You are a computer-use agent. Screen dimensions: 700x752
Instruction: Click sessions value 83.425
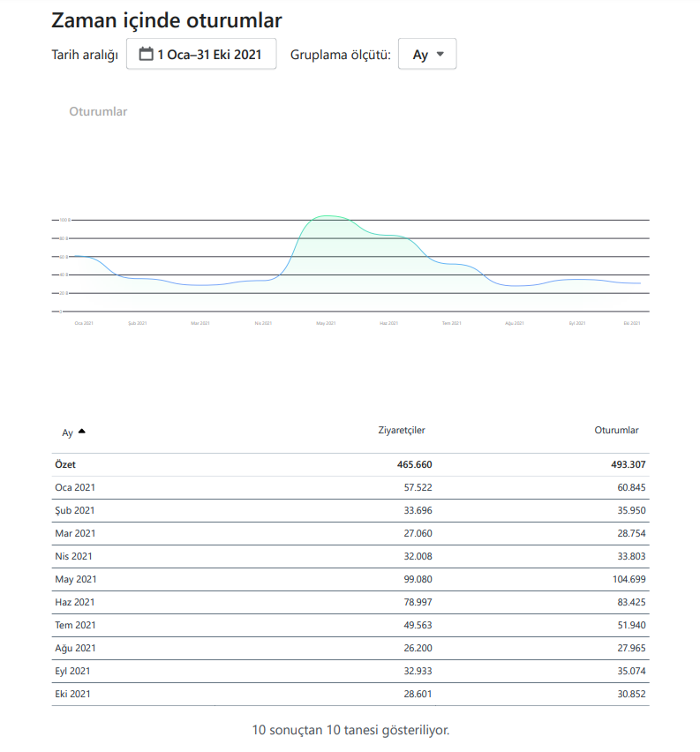click(x=631, y=602)
